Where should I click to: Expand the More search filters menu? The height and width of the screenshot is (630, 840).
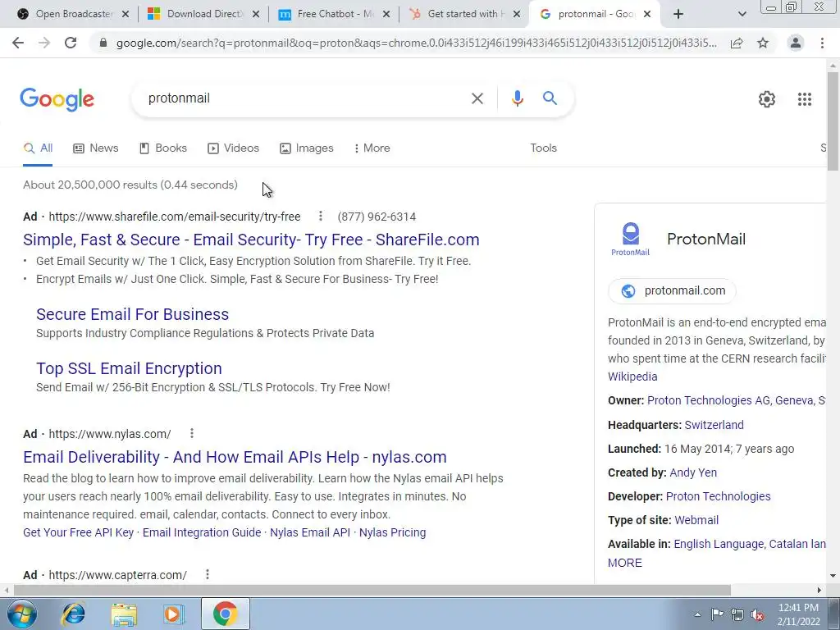point(372,148)
